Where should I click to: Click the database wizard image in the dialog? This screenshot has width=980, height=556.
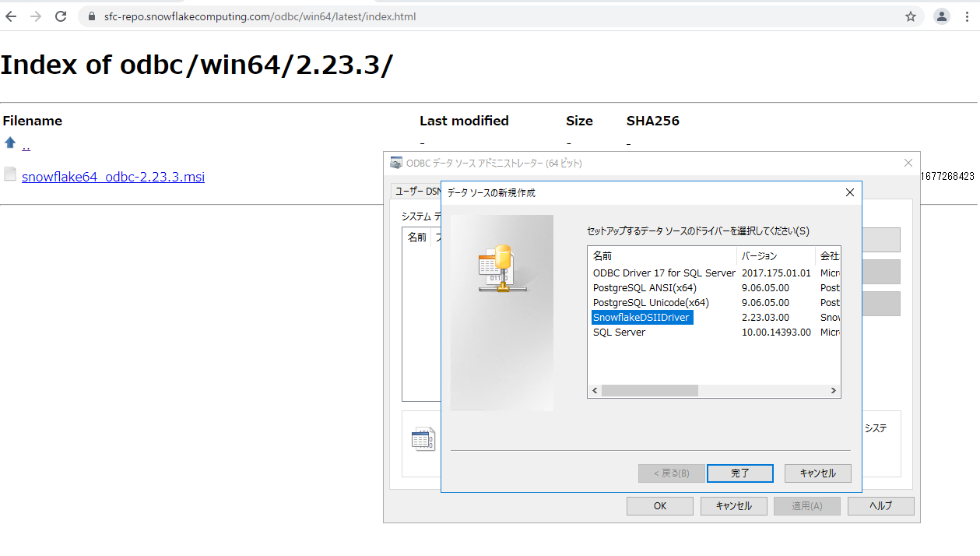(501, 312)
